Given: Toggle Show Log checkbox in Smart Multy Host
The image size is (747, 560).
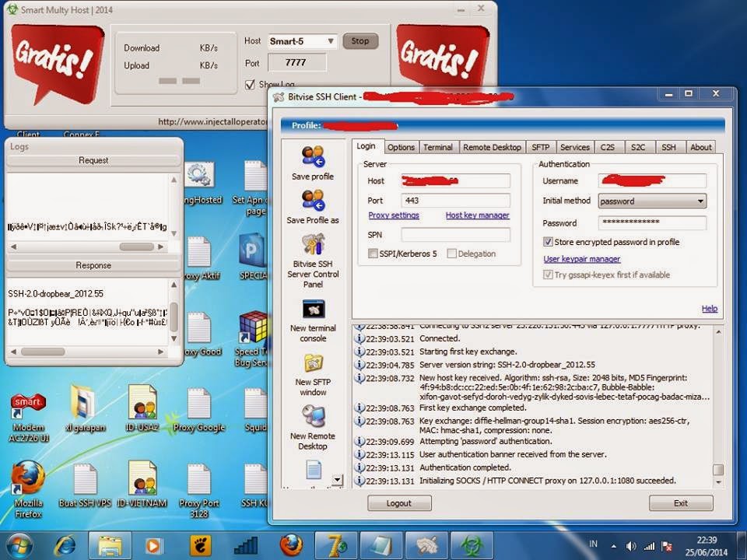Looking at the screenshot, I should pos(250,85).
